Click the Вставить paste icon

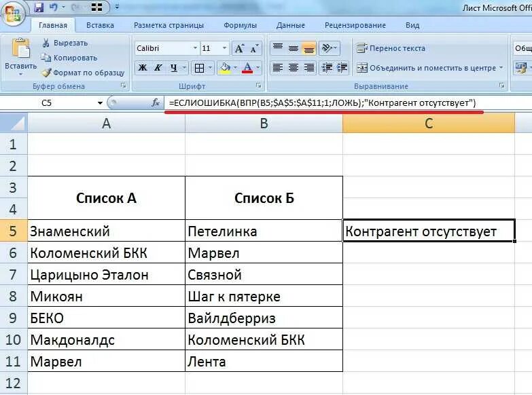20,48
